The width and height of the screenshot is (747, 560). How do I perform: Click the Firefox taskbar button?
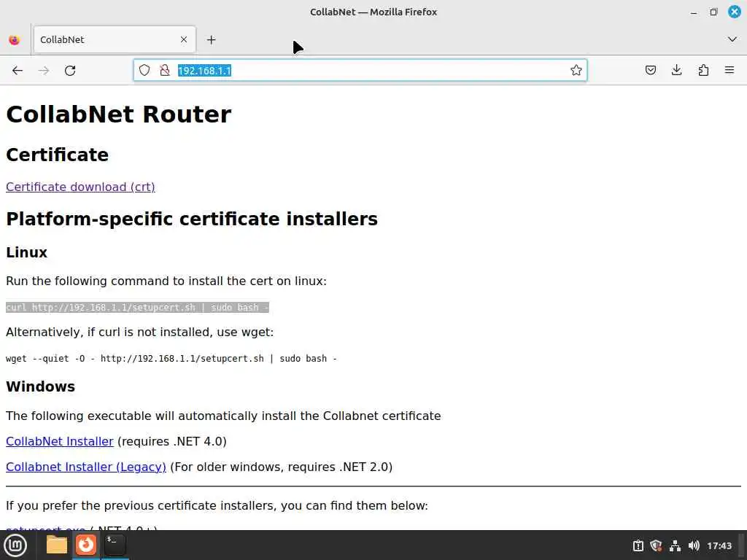click(86, 545)
